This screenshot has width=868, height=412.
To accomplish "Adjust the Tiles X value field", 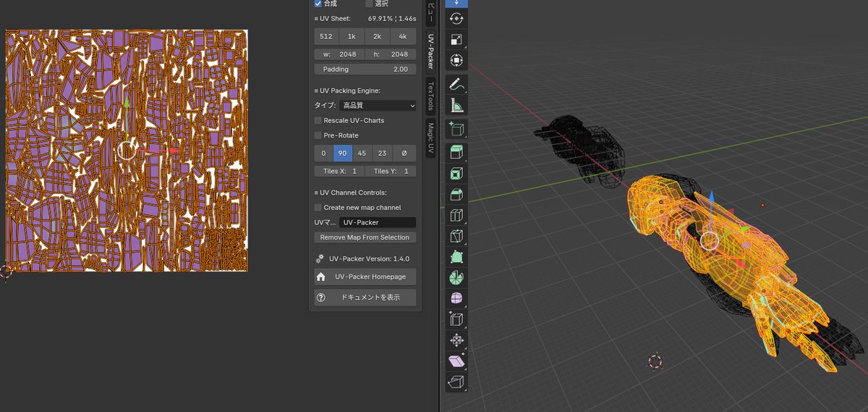I will pyautogui.click(x=339, y=172).
